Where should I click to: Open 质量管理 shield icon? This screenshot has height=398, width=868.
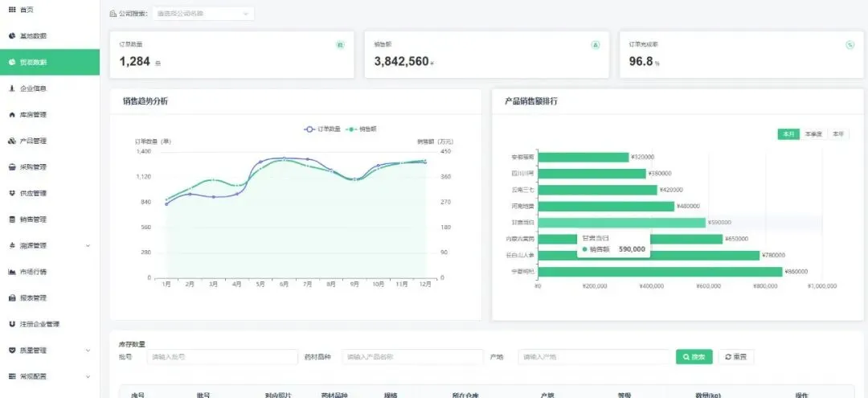pos(12,351)
